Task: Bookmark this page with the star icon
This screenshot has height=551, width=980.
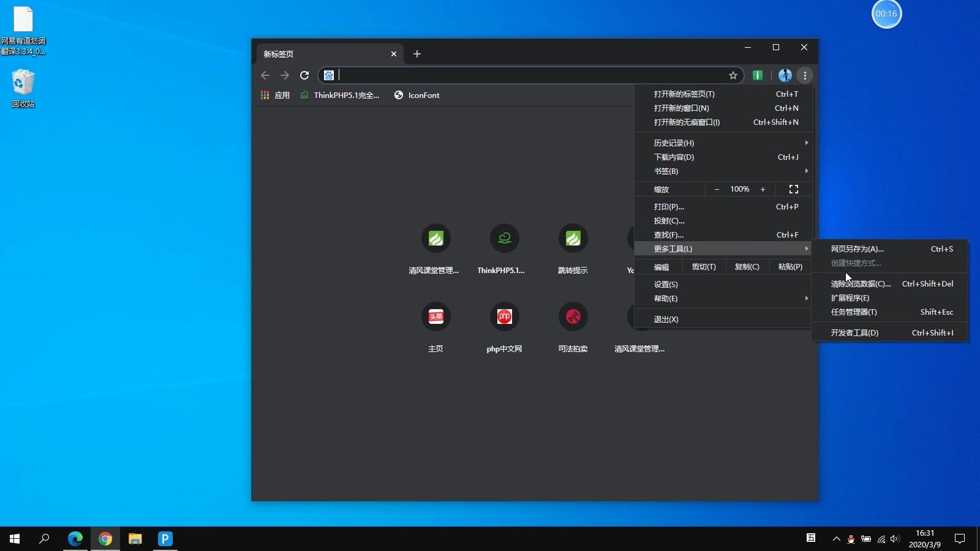Action: point(733,75)
